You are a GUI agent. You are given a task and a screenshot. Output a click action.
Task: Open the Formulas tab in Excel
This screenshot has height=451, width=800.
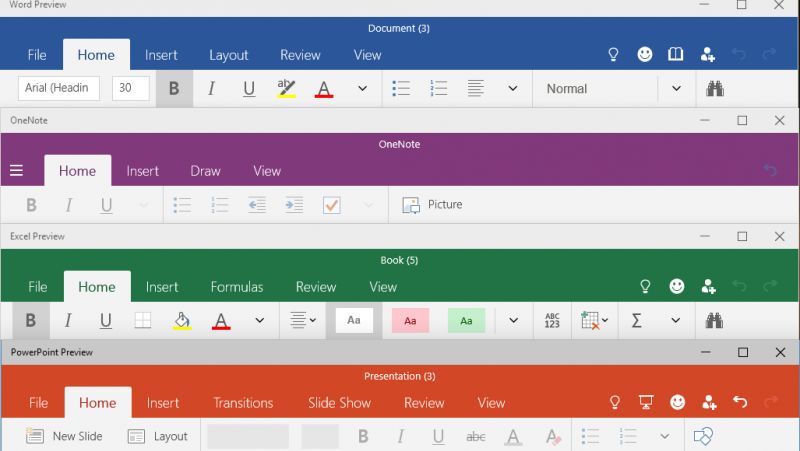(237, 287)
